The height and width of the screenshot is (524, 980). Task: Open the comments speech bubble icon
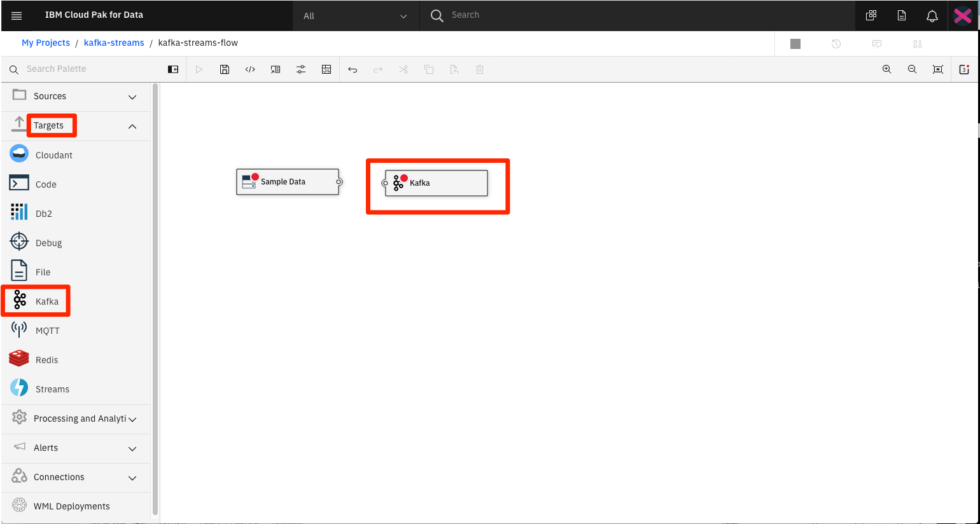click(877, 44)
